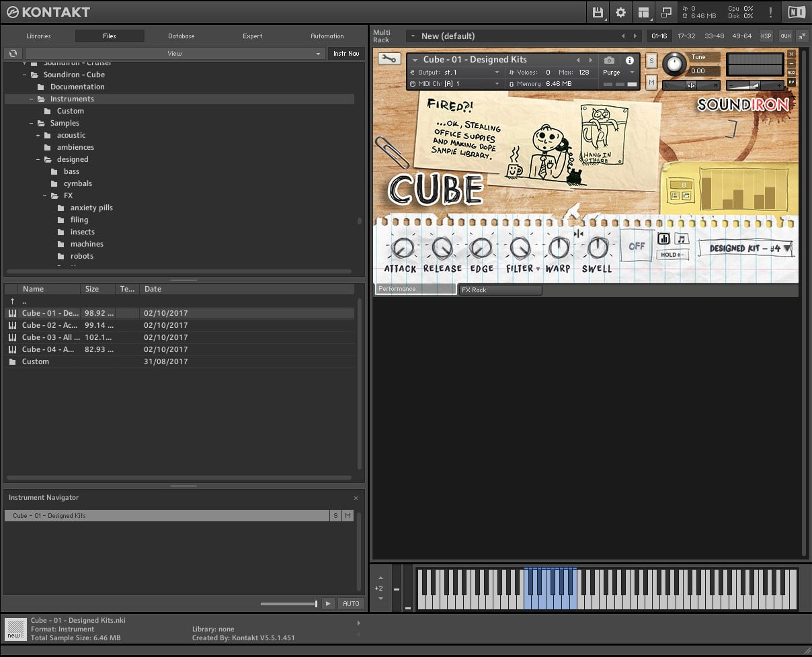Open the View dropdown in browser
The height and width of the screenshot is (657, 812).
[x=174, y=53]
